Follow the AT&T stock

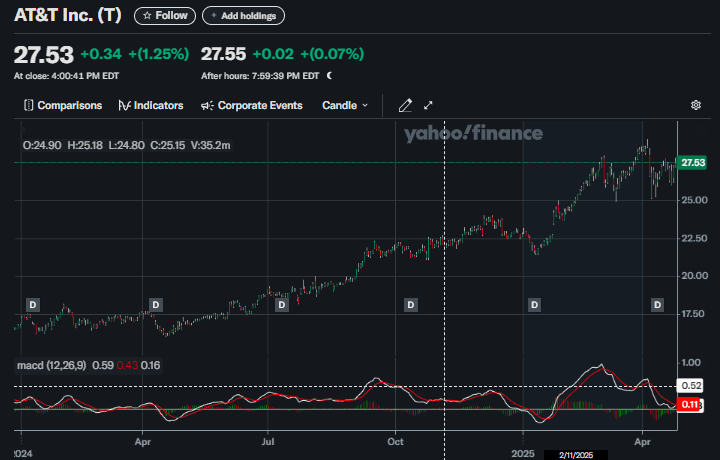pyautogui.click(x=164, y=16)
